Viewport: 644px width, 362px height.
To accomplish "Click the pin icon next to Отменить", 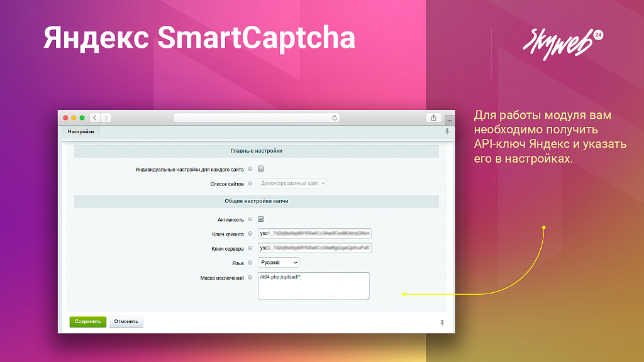I will click(442, 322).
